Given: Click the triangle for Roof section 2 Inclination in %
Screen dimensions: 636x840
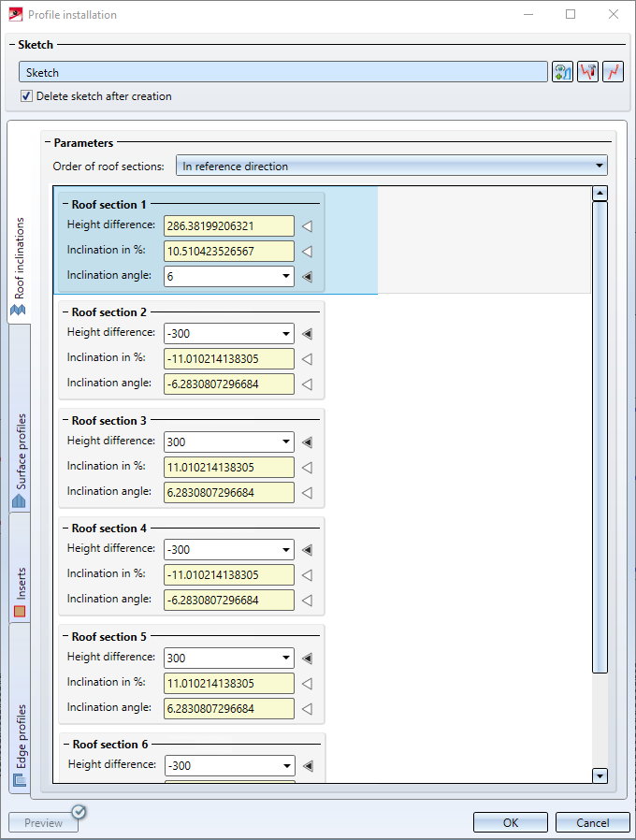Looking at the screenshot, I should tap(307, 359).
